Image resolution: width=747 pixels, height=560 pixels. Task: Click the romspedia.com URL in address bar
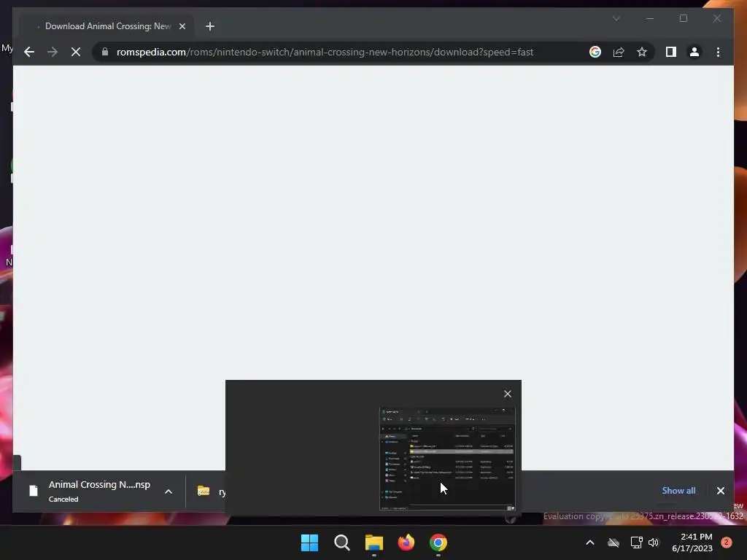coord(325,52)
